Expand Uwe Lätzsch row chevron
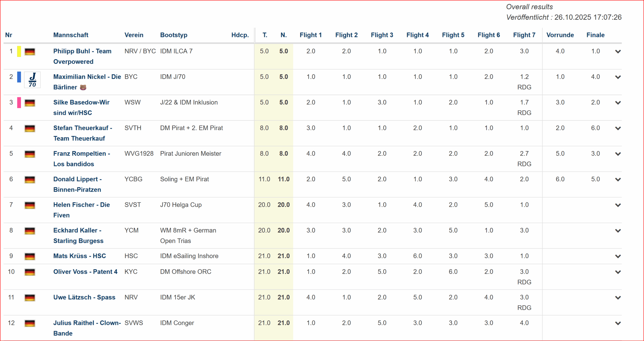 618,298
